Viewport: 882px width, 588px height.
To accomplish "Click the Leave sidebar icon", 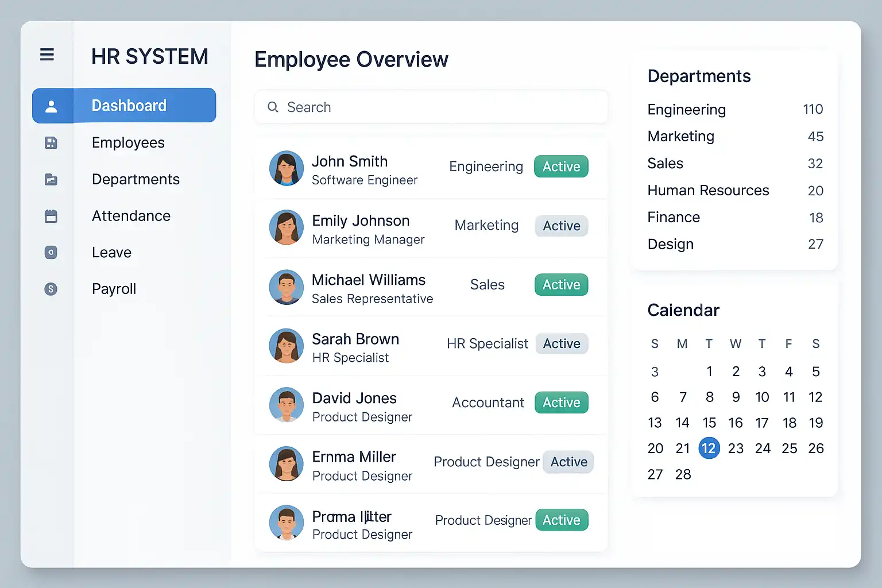I will [51, 253].
